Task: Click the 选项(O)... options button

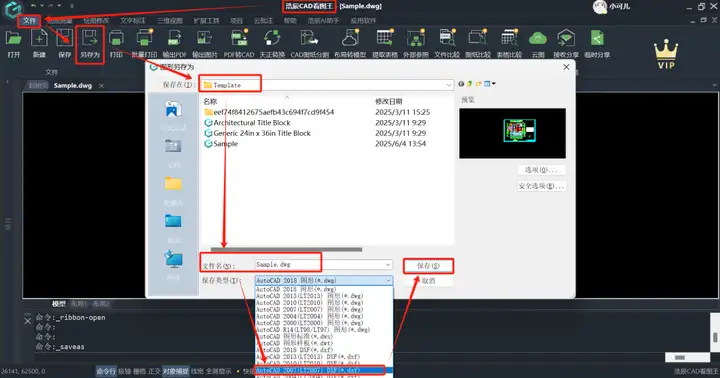Action: (x=541, y=170)
